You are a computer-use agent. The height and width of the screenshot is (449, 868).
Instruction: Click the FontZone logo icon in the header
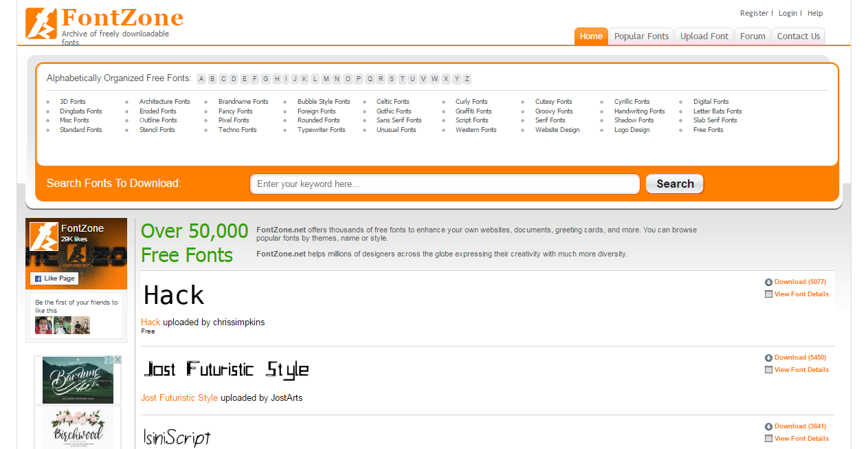pyautogui.click(x=41, y=23)
